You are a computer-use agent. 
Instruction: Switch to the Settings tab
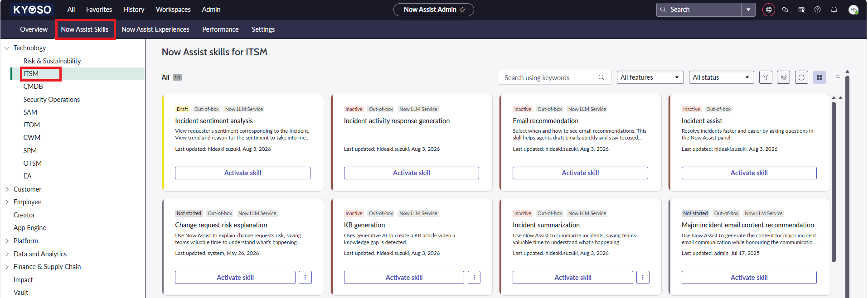pyautogui.click(x=263, y=29)
